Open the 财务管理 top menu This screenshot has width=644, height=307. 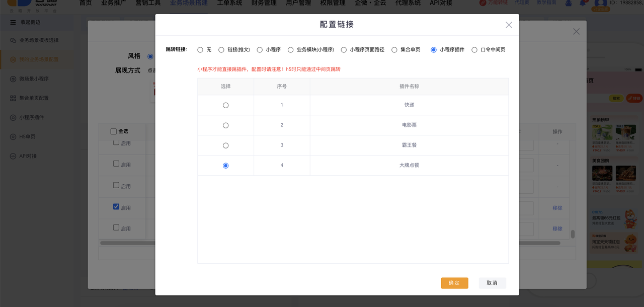point(264,3)
